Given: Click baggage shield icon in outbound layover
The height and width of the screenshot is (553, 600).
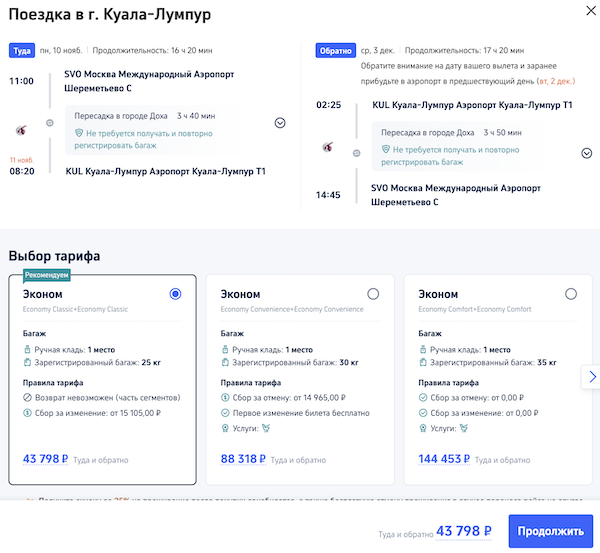Looking at the screenshot, I should tap(79, 131).
